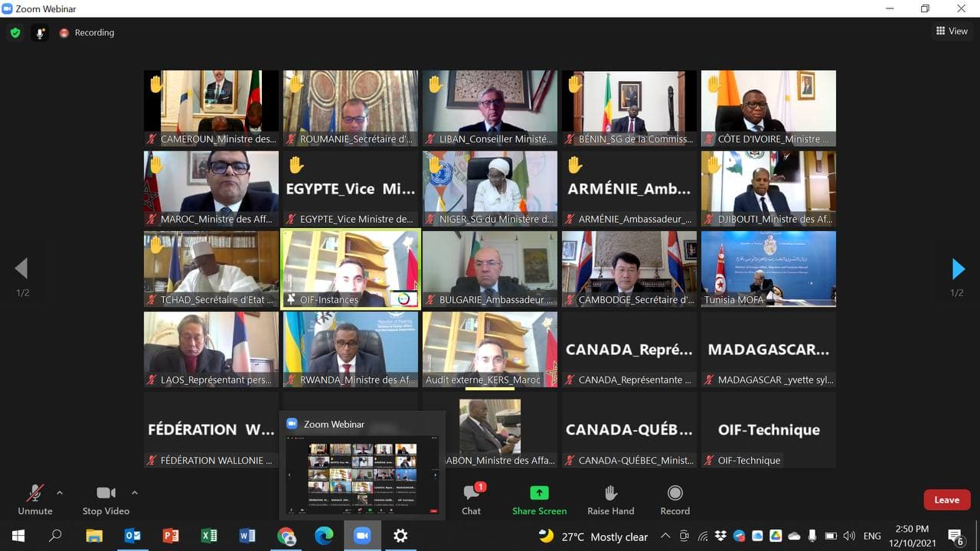Image resolution: width=980 pixels, height=551 pixels.
Task: Click the green encryption shield icon
Action: click(x=15, y=33)
